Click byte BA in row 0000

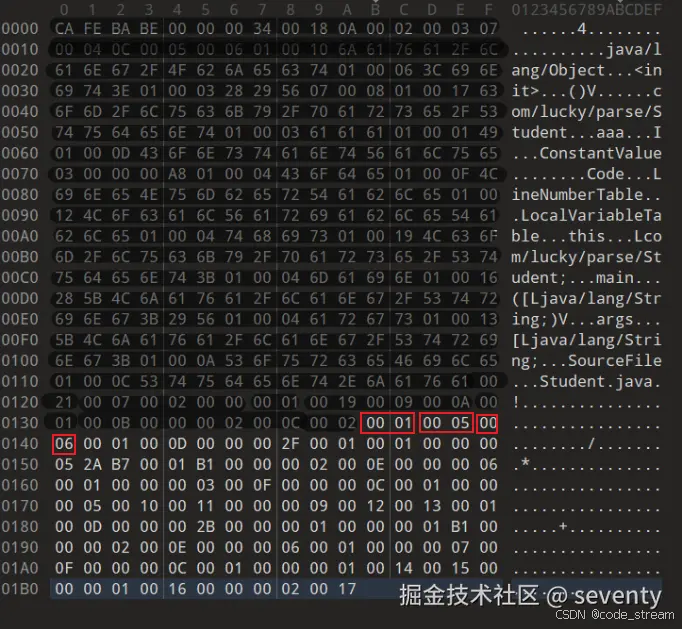(120, 29)
